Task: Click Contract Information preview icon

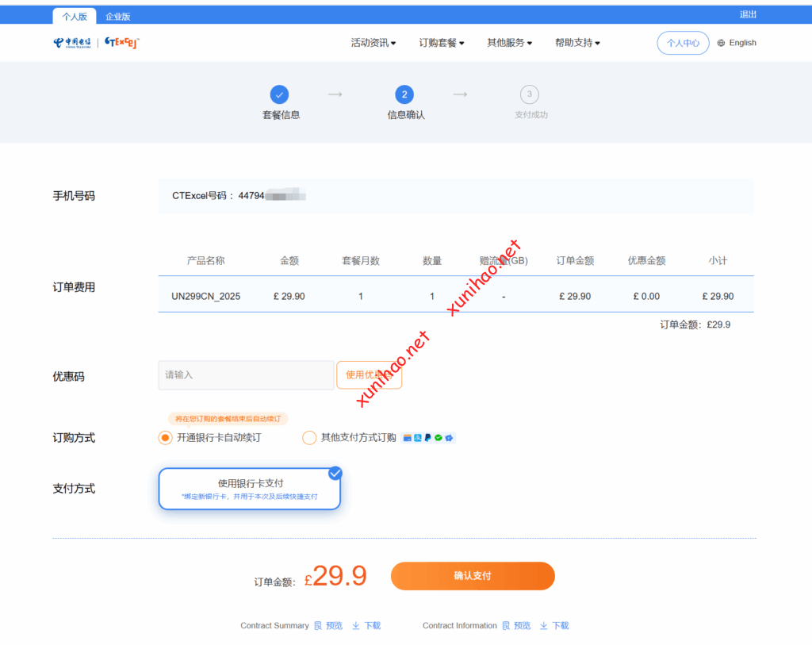Action: pos(506,626)
